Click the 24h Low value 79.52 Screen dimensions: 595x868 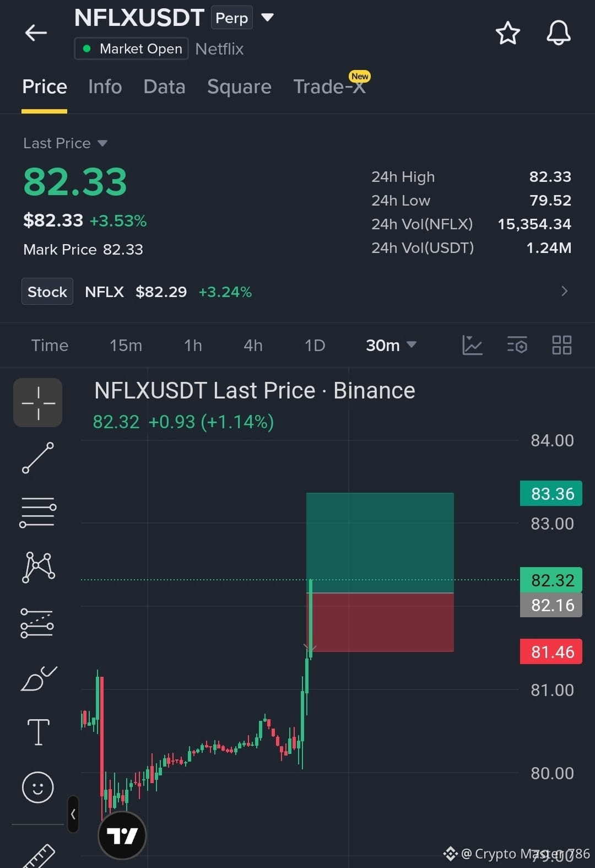[550, 201]
